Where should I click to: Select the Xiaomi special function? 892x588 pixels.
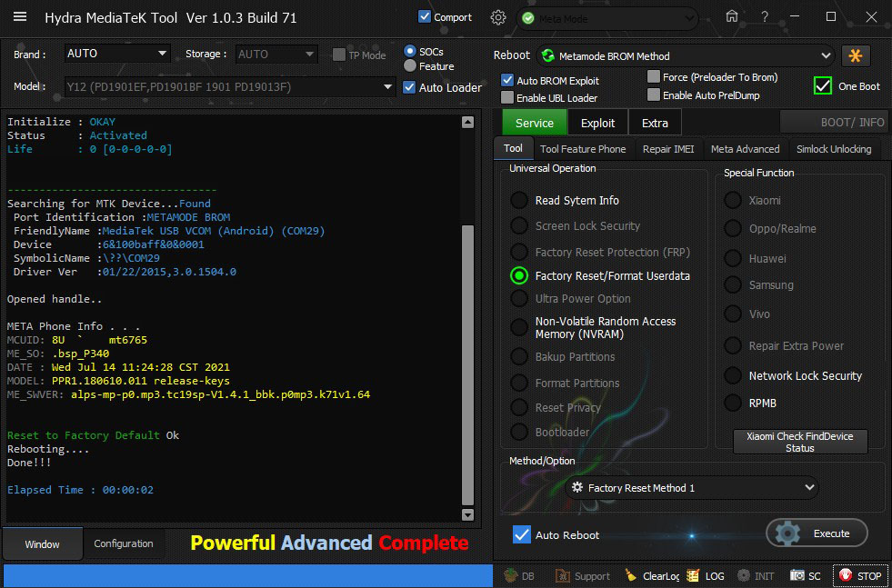(x=733, y=200)
